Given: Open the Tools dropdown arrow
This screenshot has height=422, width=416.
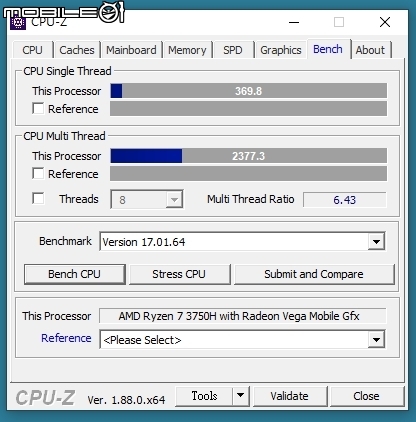Looking at the screenshot, I should click(x=241, y=396).
